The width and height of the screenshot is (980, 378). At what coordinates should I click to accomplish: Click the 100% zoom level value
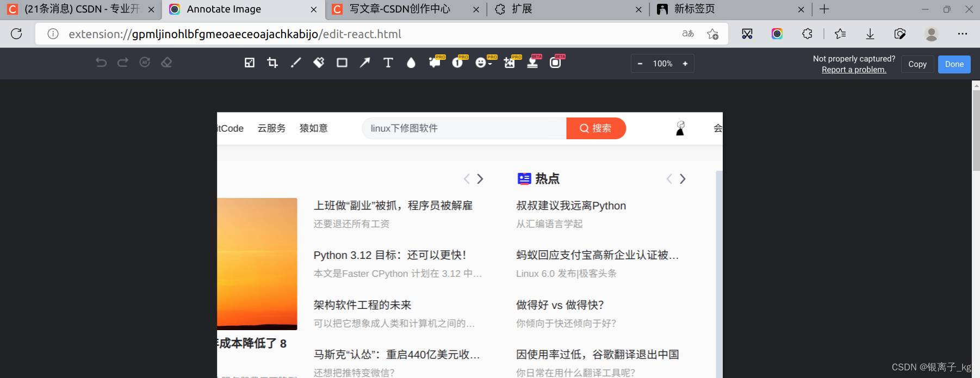662,64
